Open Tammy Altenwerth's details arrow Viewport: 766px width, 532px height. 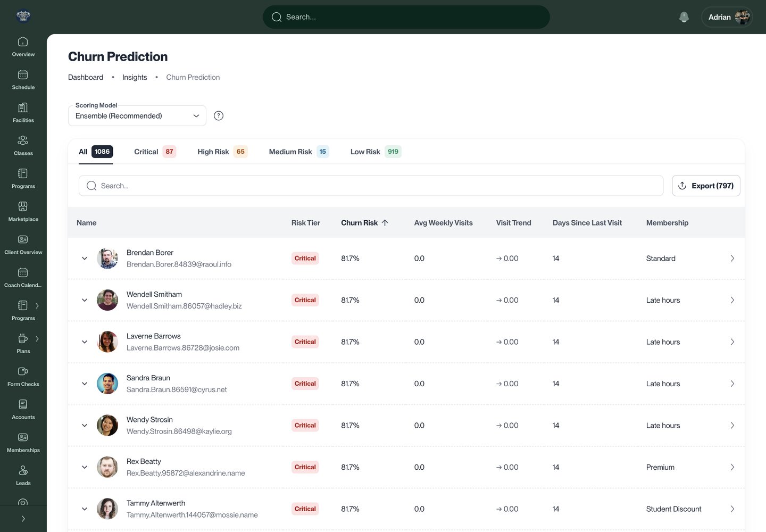coord(732,509)
